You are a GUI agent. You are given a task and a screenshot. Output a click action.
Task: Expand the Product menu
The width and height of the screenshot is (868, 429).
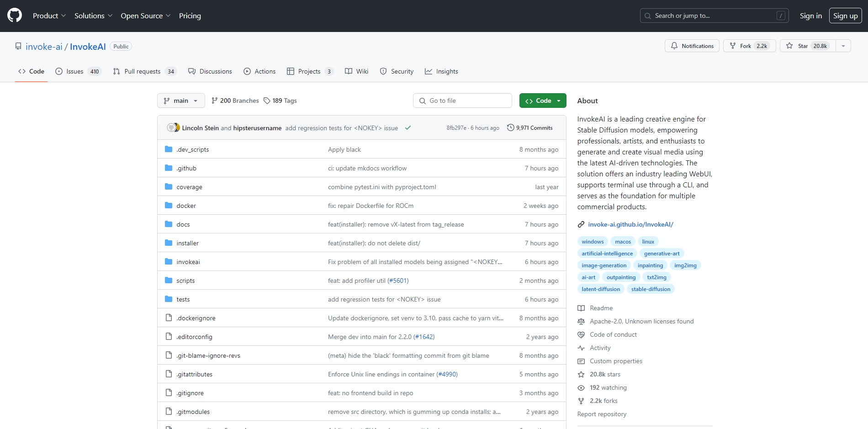pyautogui.click(x=49, y=16)
